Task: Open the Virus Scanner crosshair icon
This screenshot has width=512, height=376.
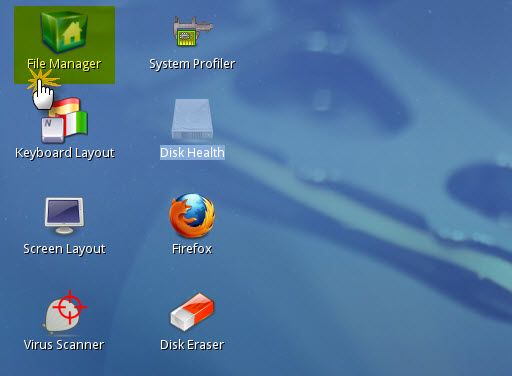Action: pos(65,312)
